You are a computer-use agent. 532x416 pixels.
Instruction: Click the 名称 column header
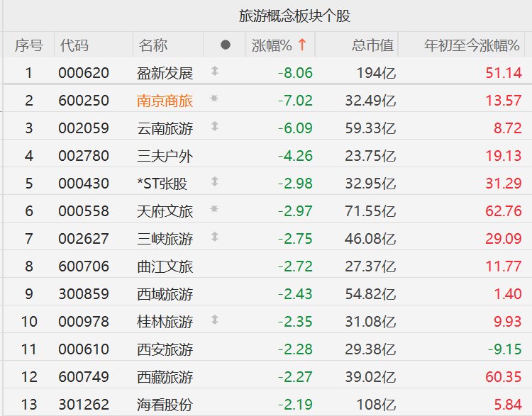coord(153,45)
